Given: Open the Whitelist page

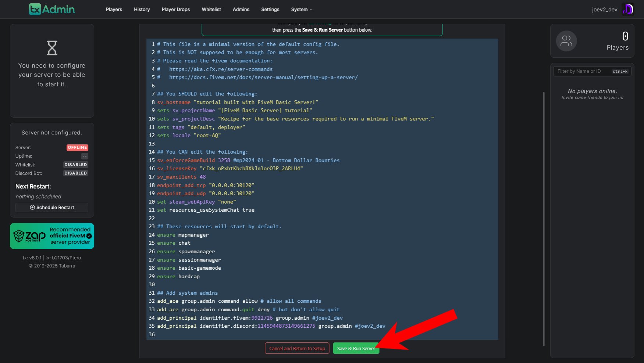Looking at the screenshot, I should pos(211,10).
